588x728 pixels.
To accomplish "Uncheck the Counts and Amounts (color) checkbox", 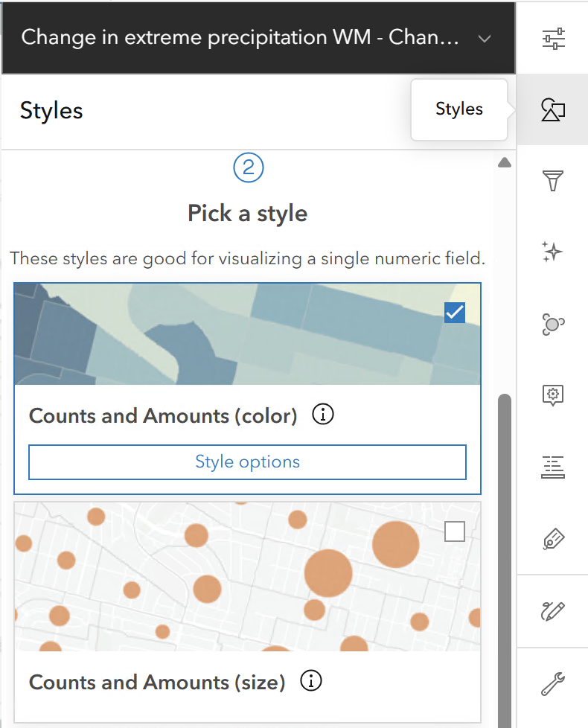I will [454, 313].
